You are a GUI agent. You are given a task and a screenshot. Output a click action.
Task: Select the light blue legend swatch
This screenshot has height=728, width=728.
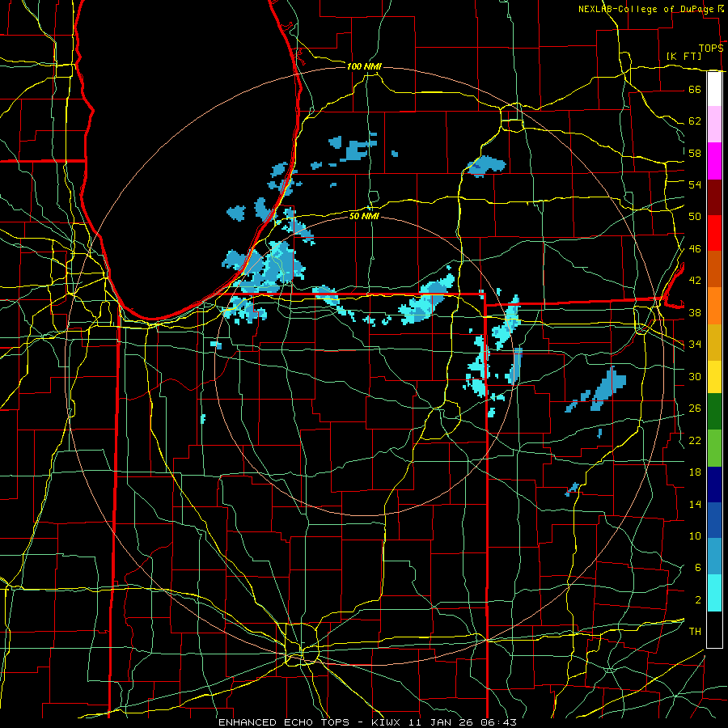pyautogui.click(x=714, y=557)
